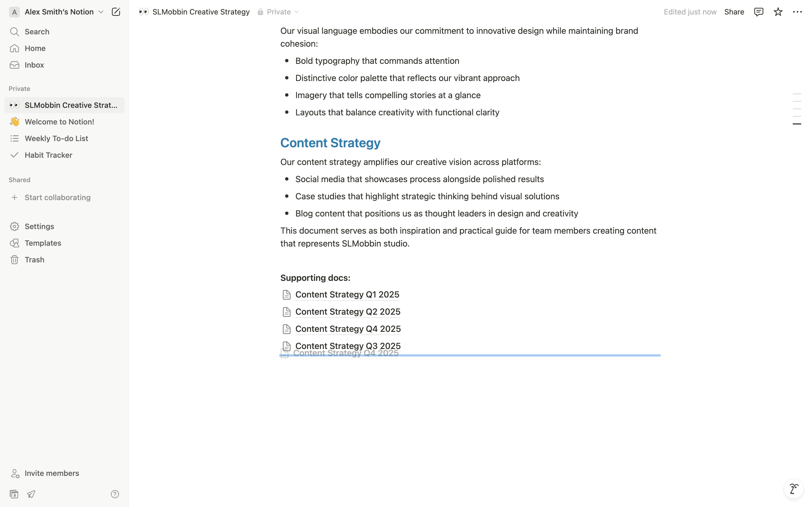The width and height of the screenshot is (812, 507).
Task: Click the Private section header in the sidebar
Action: click(19, 89)
